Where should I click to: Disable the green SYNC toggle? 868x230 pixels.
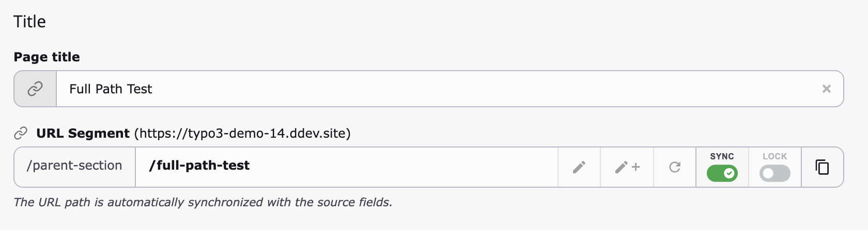tap(722, 173)
